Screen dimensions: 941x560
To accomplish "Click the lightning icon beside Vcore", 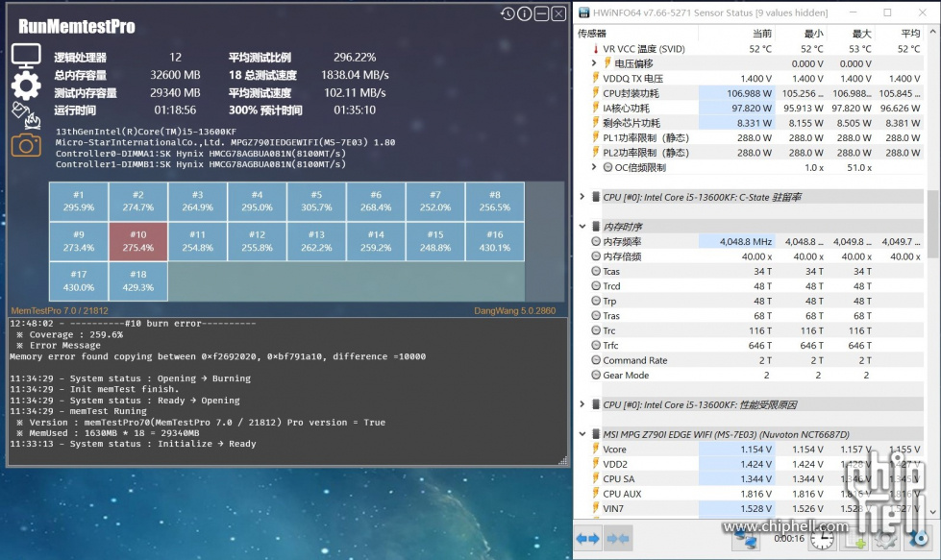I will pyautogui.click(x=595, y=450).
